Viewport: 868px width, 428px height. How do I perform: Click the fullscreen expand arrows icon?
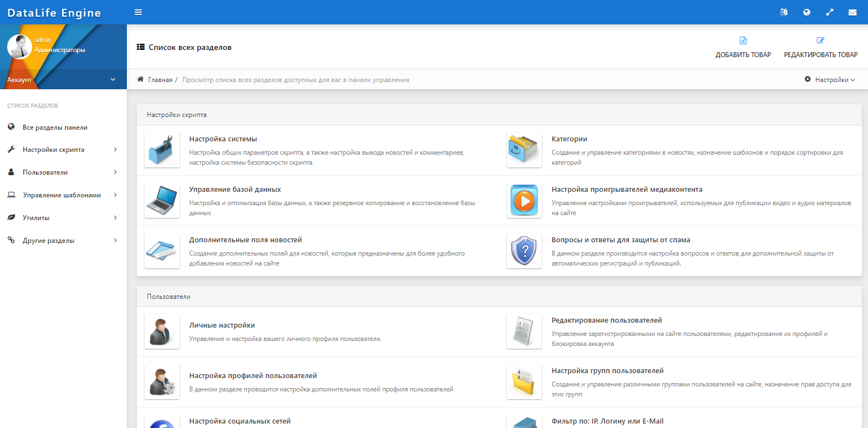click(830, 12)
